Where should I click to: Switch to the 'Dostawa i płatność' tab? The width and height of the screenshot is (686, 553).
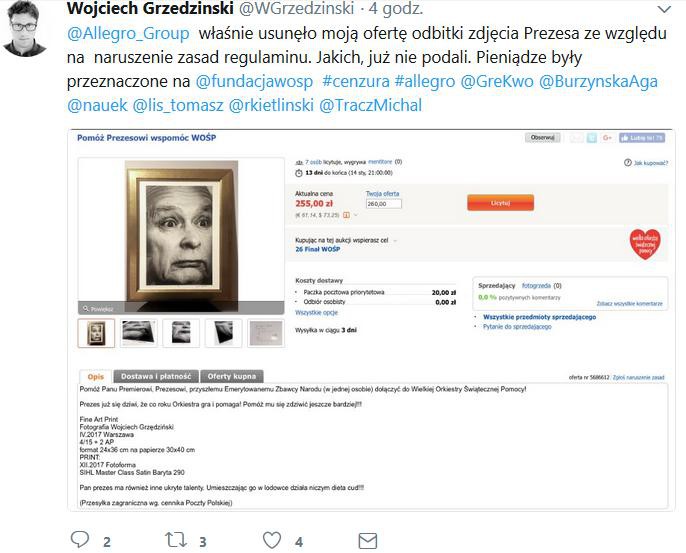coord(156,376)
